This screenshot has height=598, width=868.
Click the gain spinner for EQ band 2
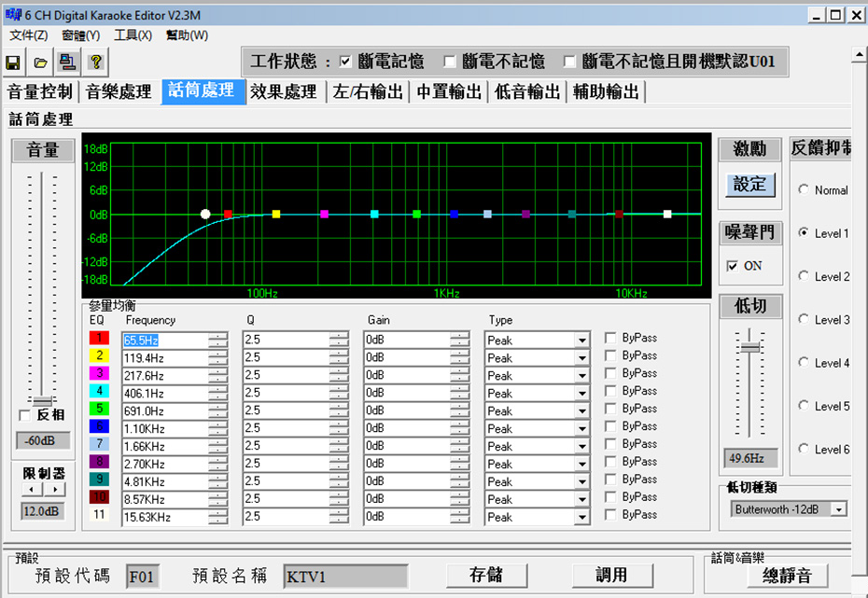459,358
